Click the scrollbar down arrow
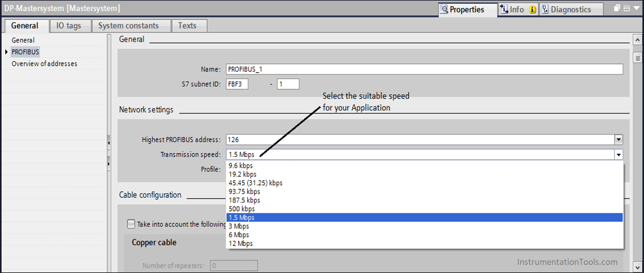644x273 pixels. point(637,267)
